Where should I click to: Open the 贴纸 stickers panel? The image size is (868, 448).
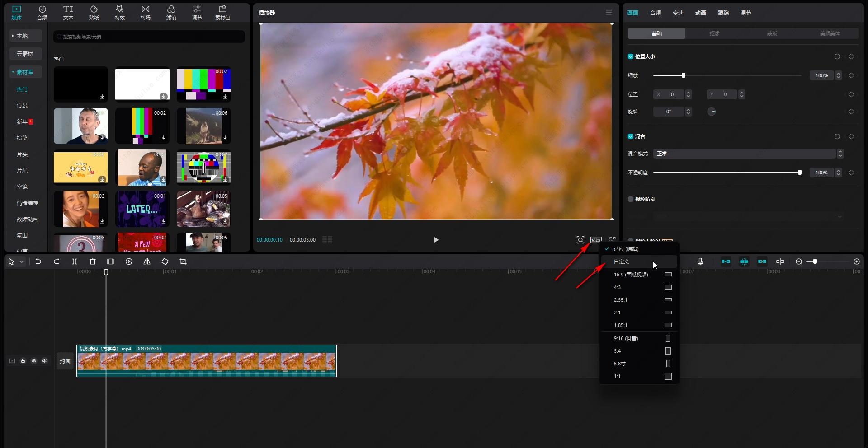click(x=94, y=13)
